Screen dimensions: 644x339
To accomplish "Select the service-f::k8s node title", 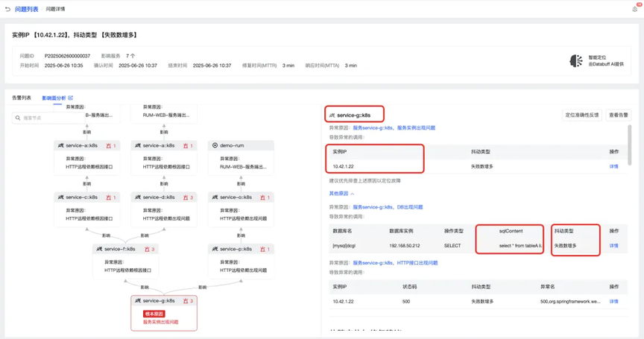I will pyautogui.click(x=120, y=249).
